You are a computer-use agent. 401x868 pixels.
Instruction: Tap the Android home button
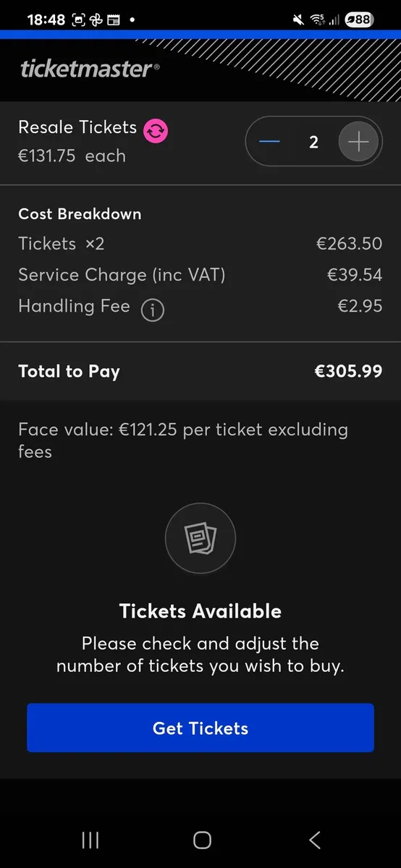click(202, 840)
